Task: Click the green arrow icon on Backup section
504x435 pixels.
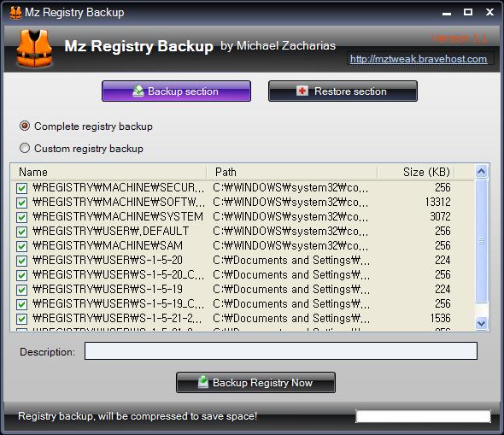Action: pos(138,91)
